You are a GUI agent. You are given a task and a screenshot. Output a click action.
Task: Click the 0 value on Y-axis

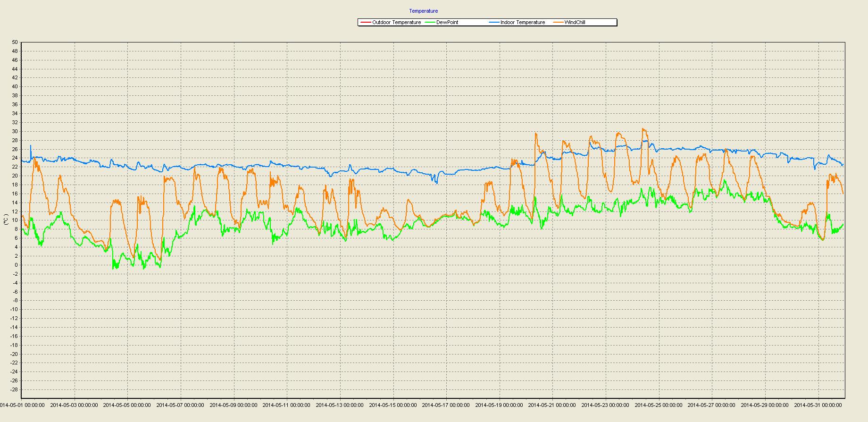(16, 265)
